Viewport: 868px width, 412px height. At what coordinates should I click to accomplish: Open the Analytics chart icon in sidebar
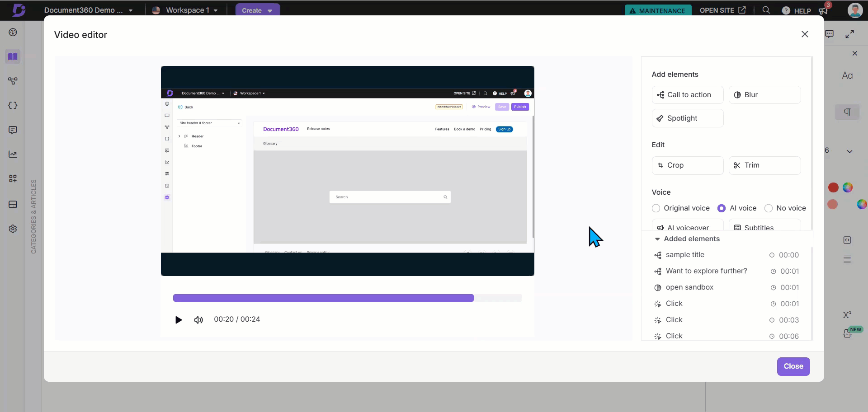[x=13, y=154]
